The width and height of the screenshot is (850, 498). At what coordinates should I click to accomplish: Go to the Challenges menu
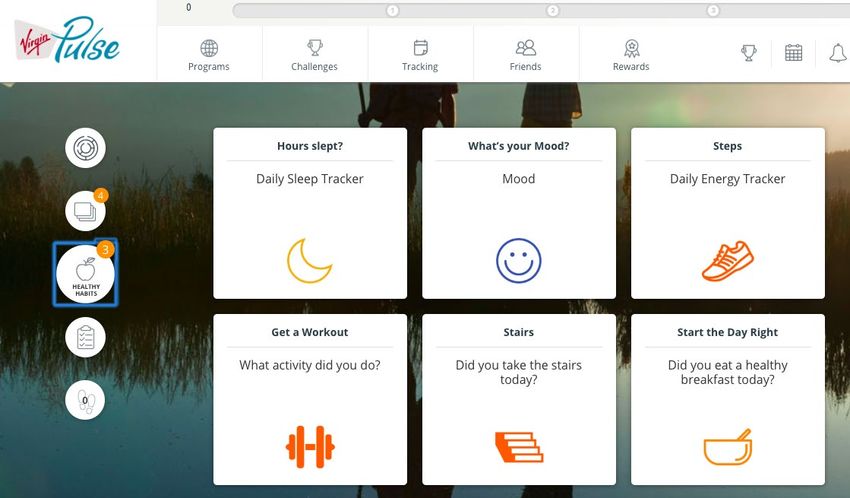coord(314,55)
